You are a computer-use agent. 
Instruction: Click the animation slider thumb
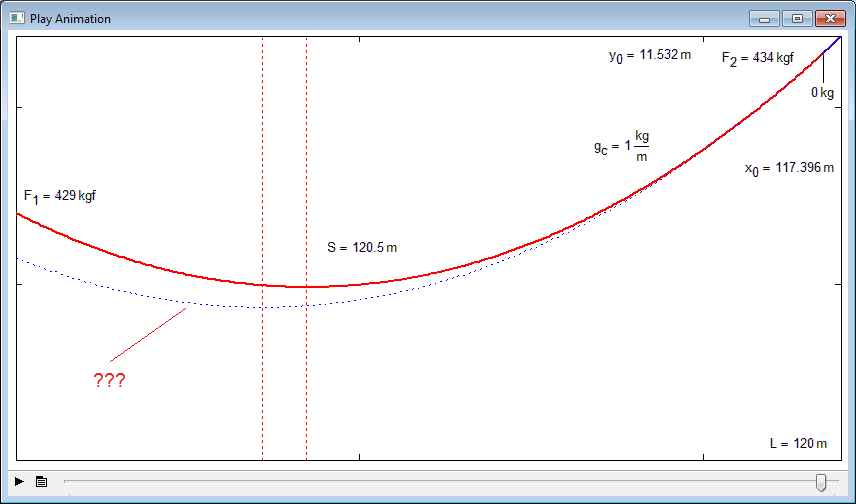click(821, 482)
